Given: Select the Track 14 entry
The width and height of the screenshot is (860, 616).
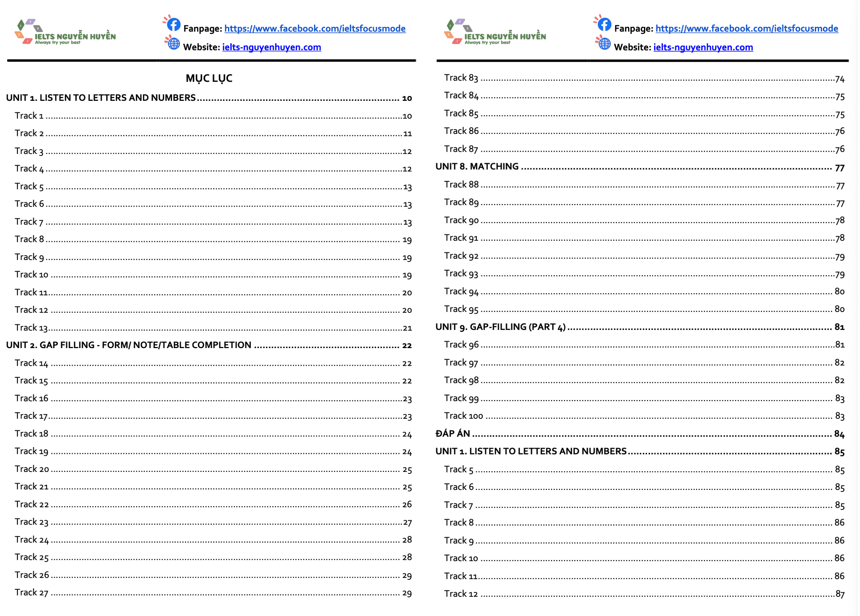Looking at the screenshot, I should [213, 363].
